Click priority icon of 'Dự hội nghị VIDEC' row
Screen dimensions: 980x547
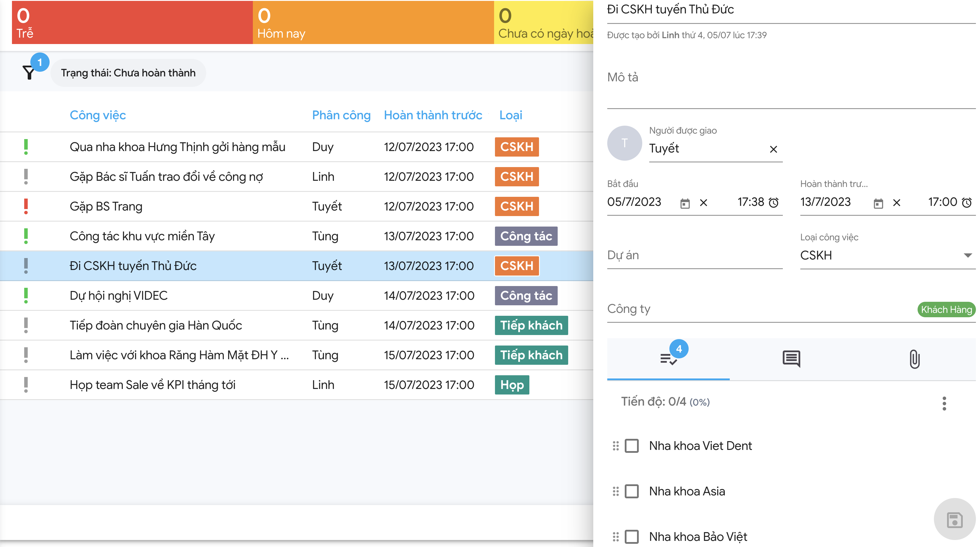click(x=26, y=295)
